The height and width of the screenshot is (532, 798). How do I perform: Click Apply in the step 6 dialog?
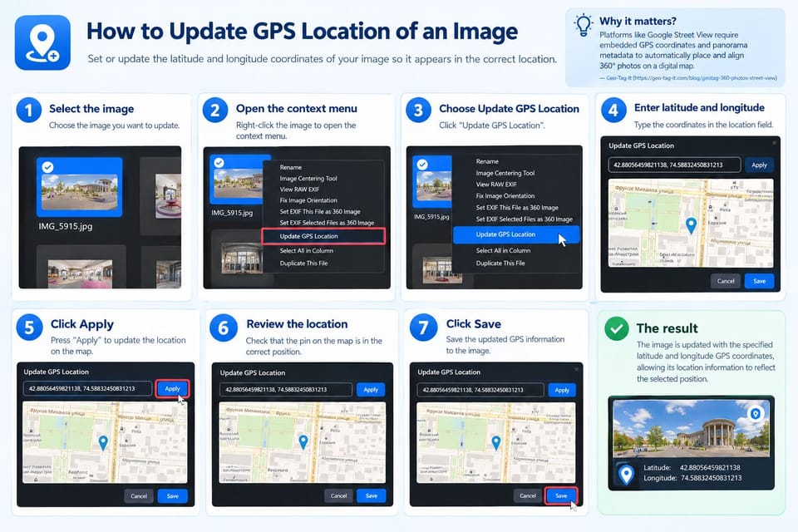point(371,390)
